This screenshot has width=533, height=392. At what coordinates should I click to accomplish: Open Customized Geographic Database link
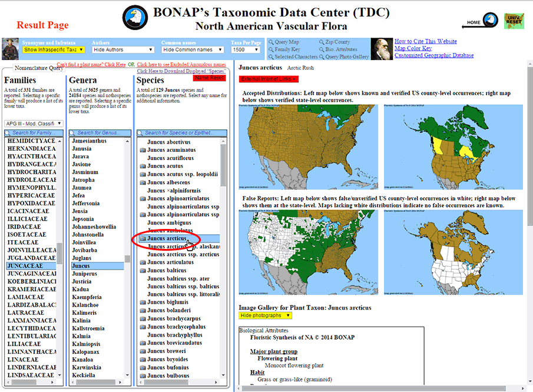pos(434,55)
